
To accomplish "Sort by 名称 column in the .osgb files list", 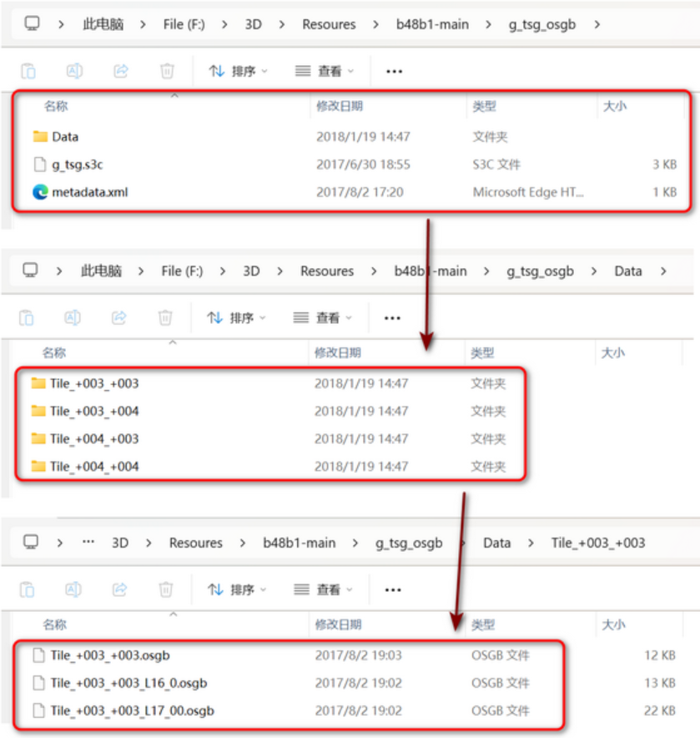I will point(54,624).
